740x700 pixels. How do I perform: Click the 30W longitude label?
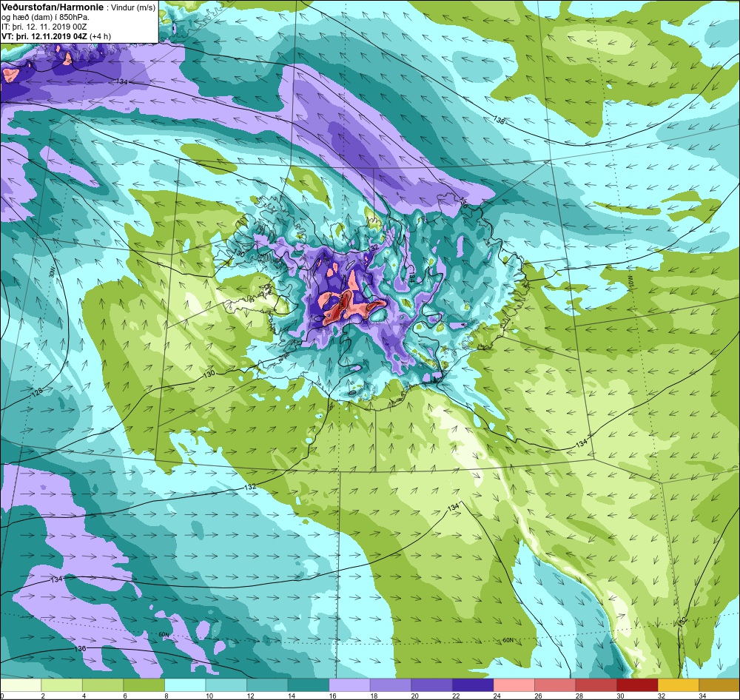pyautogui.click(x=52, y=272)
